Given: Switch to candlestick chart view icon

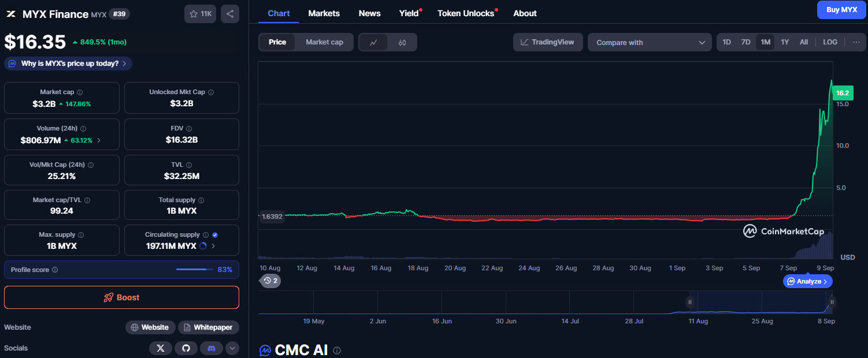Looking at the screenshot, I should [x=402, y=42].
